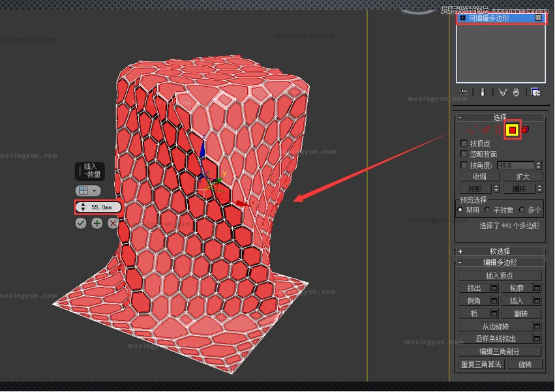Open settings box next to 桥

click(494, 313)
